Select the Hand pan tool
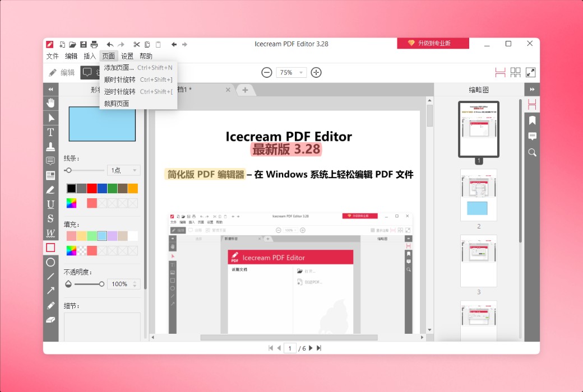 click(x=50, y=103)
